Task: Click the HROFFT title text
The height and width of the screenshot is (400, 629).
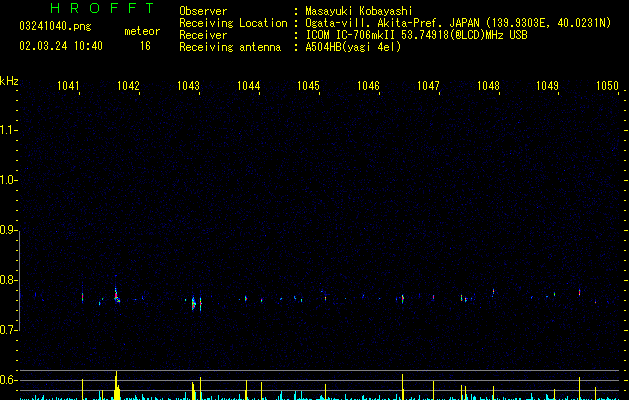Action: 103,8
